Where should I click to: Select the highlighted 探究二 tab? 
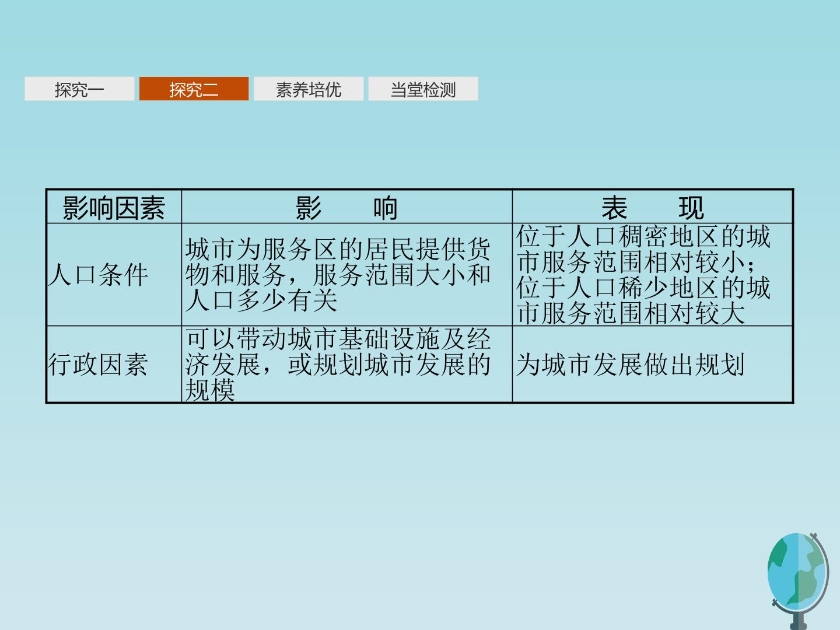(x=194, y=89)
